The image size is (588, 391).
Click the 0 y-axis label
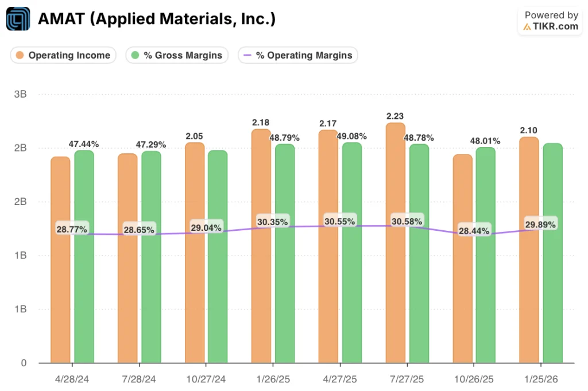[24, 363]
